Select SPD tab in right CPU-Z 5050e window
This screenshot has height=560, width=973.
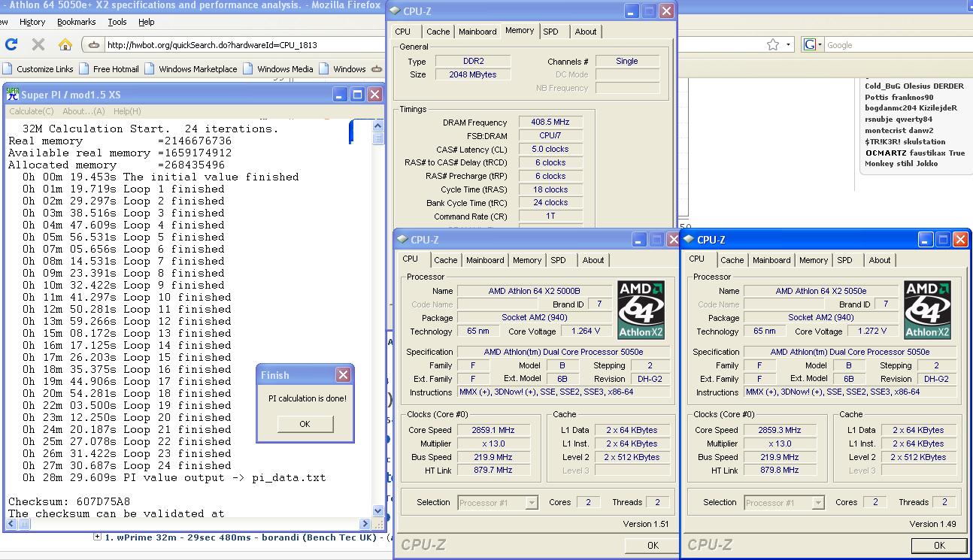tap(845, 260)
